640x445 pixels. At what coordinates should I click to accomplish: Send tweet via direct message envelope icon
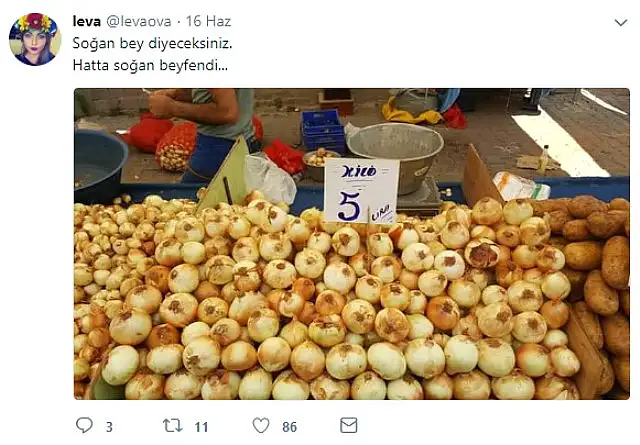coord(349,425)
